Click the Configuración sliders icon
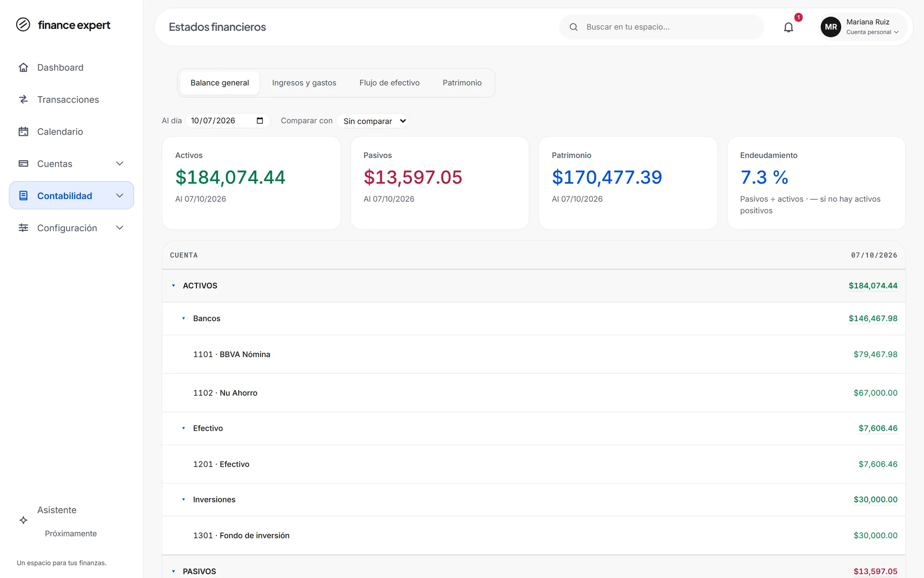Screen dimensions: 924x578 (23, 228)
